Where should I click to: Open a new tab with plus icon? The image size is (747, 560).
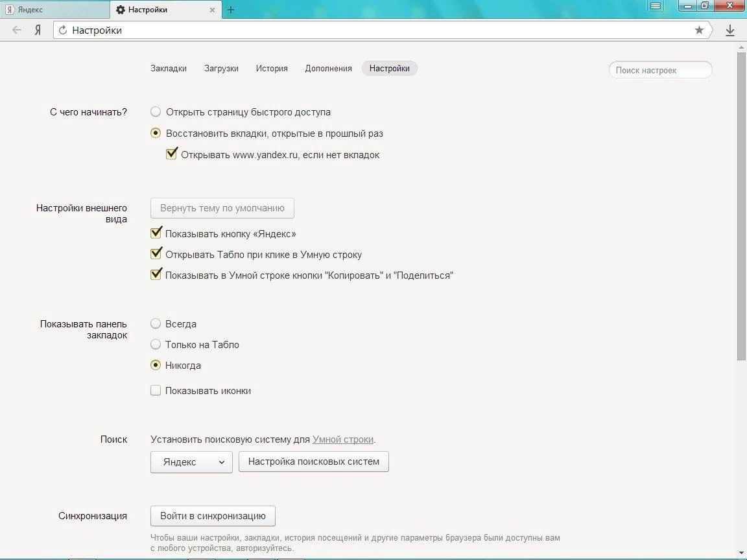(231, 10)
